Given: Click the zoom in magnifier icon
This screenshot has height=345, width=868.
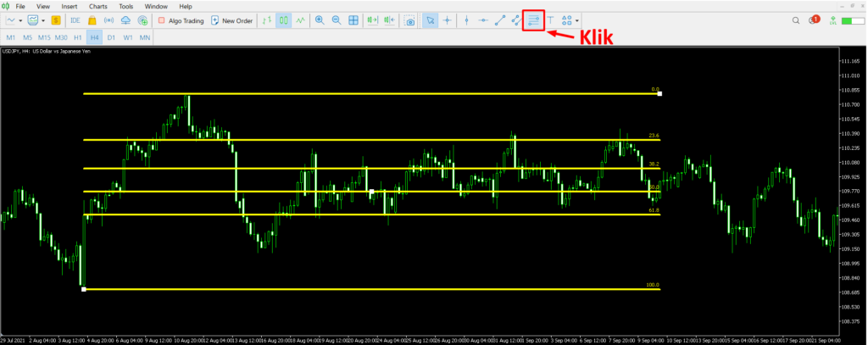Looking at the screenshot, I should click(x=320, y=20).
